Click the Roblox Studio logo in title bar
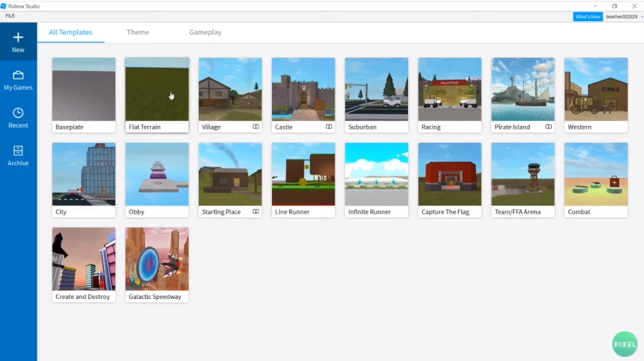The image size is (644, 361). tap(4, 6)
